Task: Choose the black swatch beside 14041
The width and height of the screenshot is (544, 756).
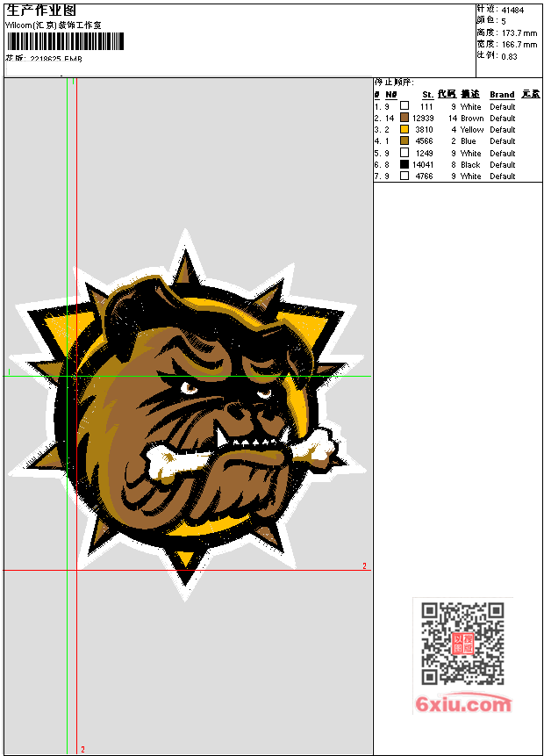Action: tap(404, 164)
